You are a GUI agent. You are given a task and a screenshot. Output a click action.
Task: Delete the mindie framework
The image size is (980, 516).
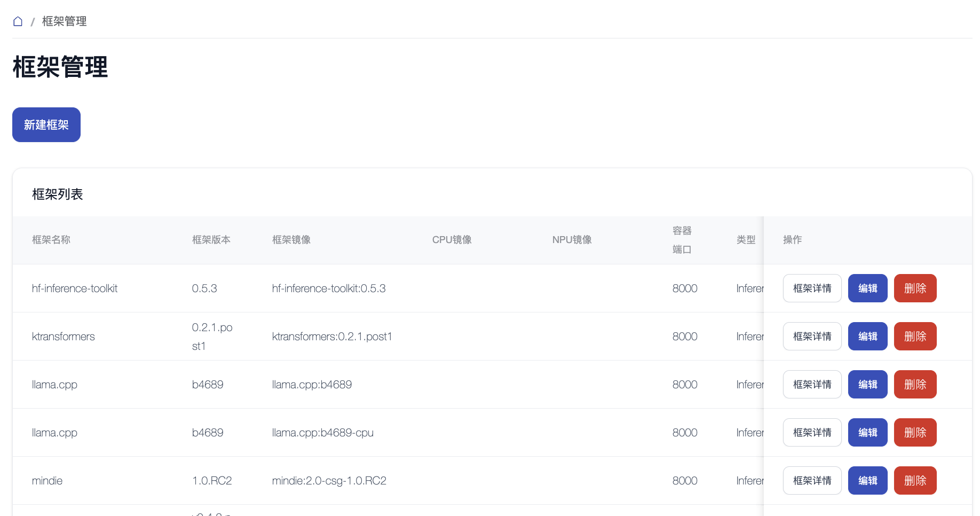pyautogui.click(x=915, y=481)
